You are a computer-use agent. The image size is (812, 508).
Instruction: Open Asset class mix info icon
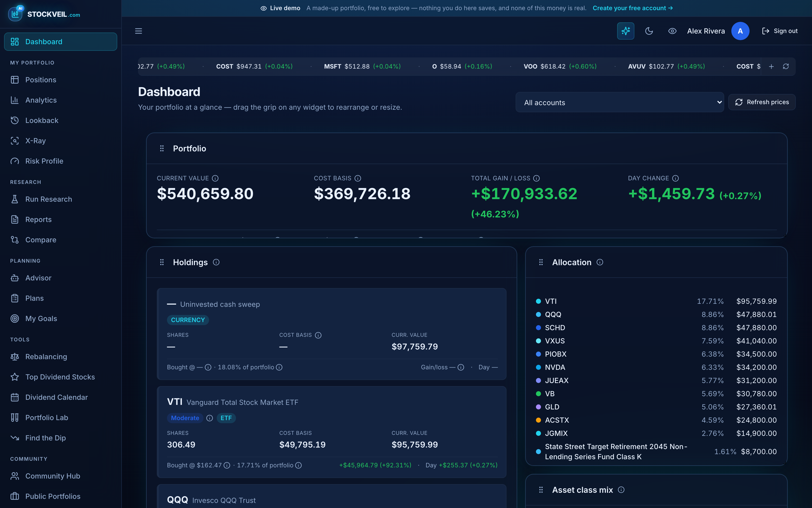coord(621,490)
